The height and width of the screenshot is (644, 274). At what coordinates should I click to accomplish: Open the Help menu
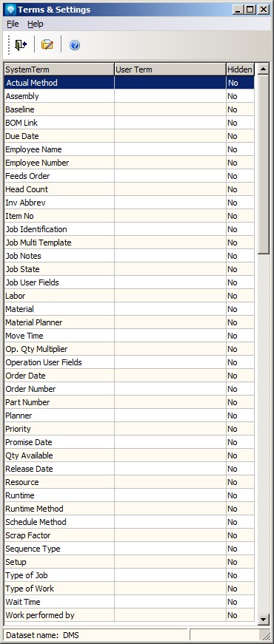pos(36,24)
